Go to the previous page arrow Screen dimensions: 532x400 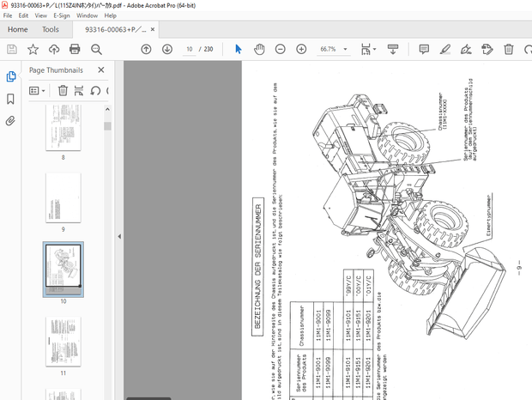146,50
